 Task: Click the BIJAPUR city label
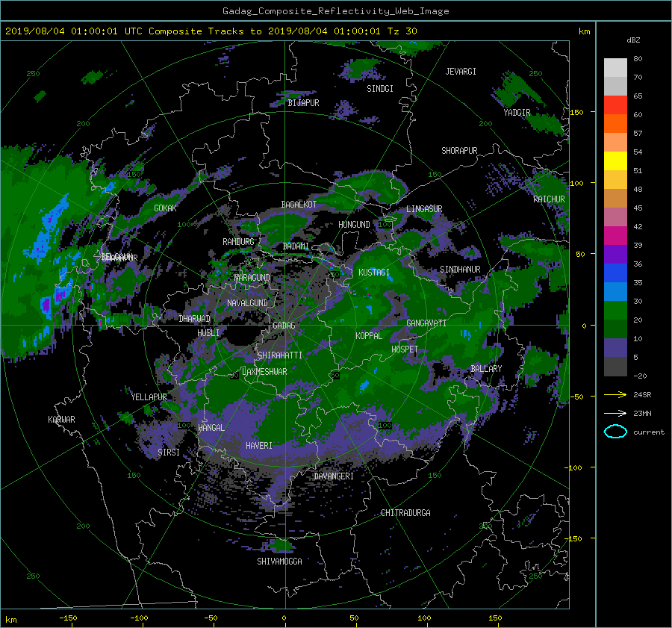(303, 103)
